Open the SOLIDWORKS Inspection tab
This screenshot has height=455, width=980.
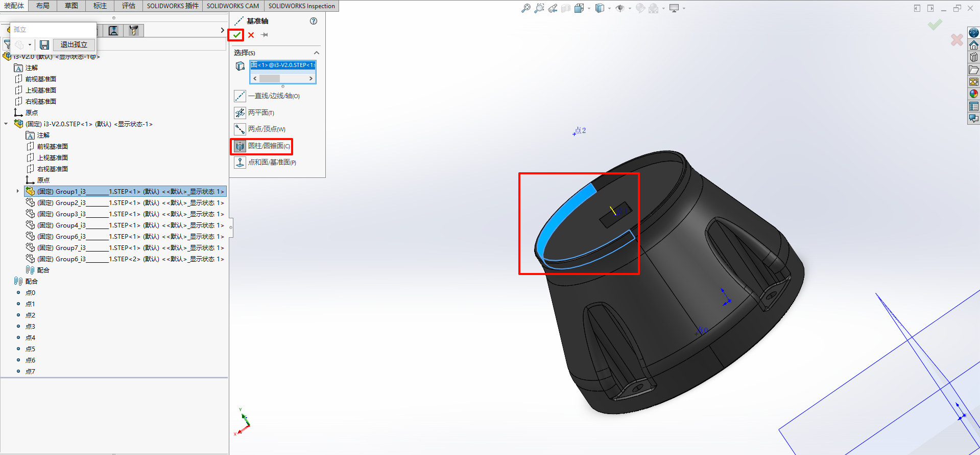[301, 6]
